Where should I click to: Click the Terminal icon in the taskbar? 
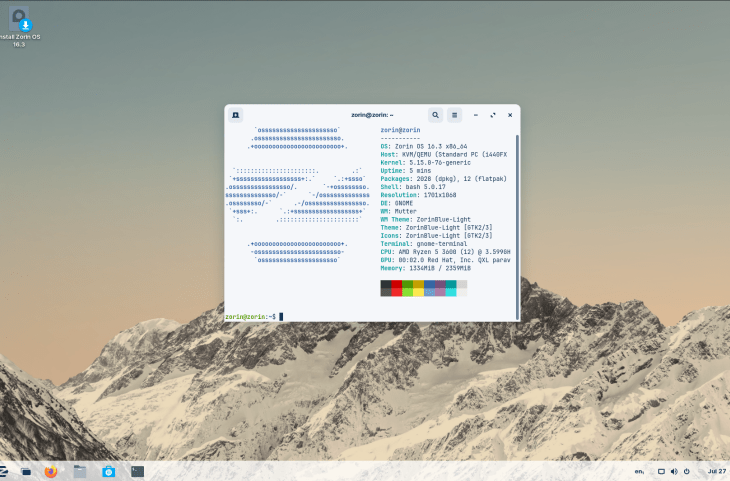[x=137, y=471]
